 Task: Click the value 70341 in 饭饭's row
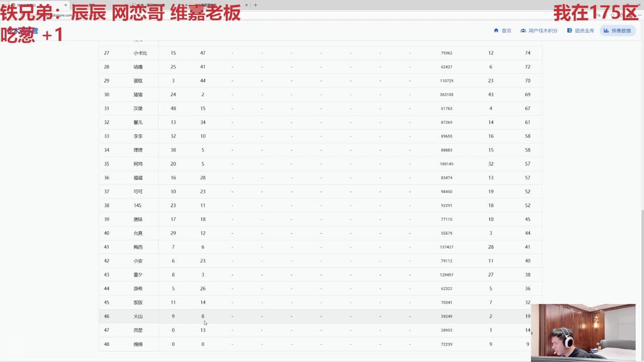click(446, 302)
